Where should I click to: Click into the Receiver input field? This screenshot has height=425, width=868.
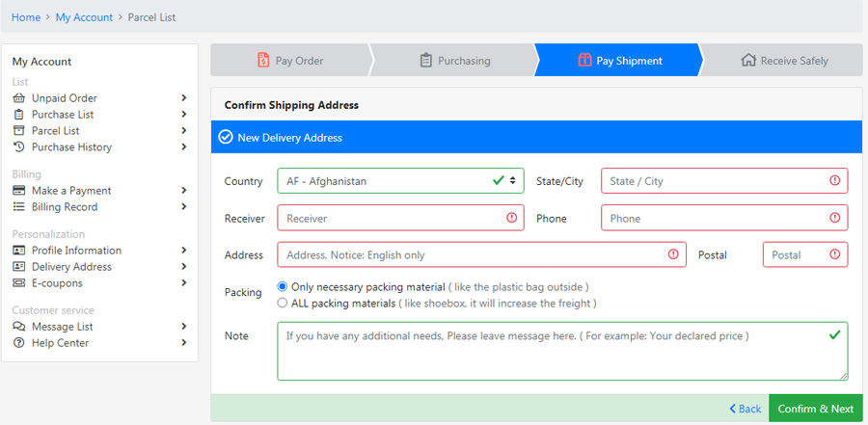click(400, 218)
